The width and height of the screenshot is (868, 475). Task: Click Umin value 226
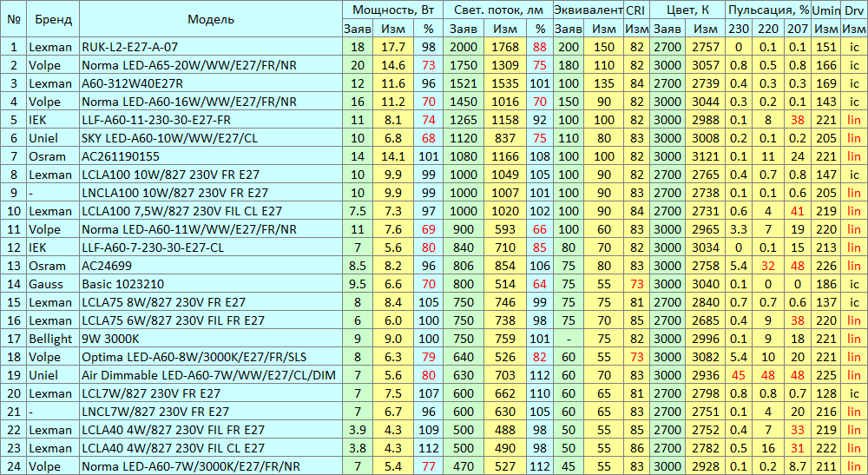point(826,267)
